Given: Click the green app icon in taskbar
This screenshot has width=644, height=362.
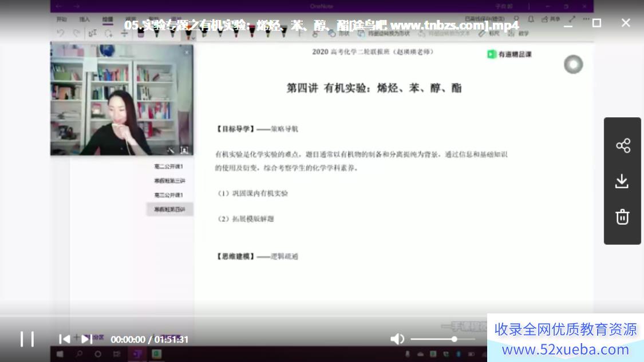Looking at the screenshot, I should tap(156, 354).
